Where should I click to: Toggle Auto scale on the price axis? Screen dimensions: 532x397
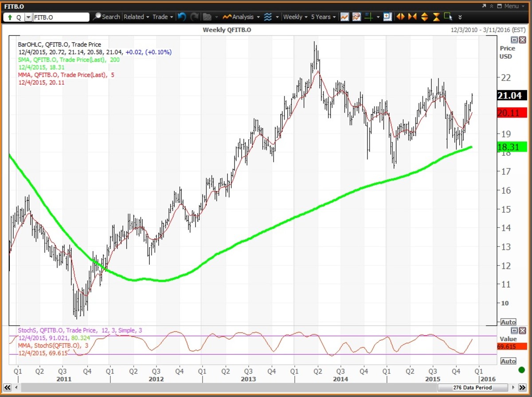(508, 322)
